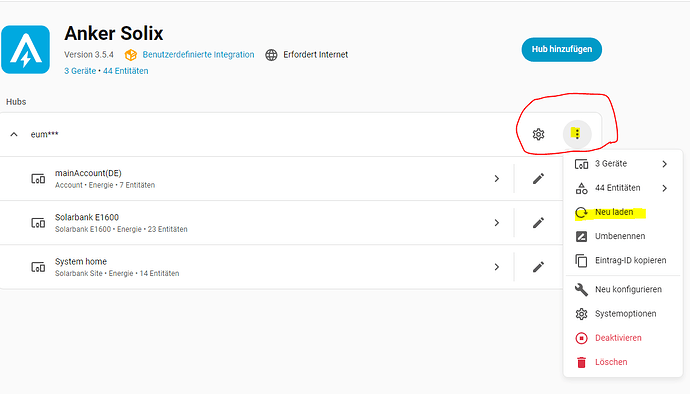Click the copy icon beside Eintrag-ID kopieren
Screen dimensions: 690x394
(x=581, y=261)
